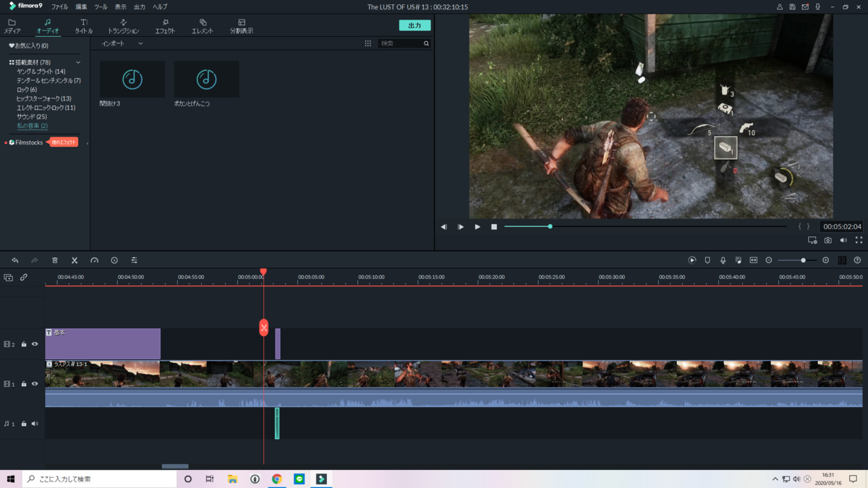Toggle the link auto ripple icon
This screenshot has height=488, width=868.
pyautogui.click(x=24, y=278)
